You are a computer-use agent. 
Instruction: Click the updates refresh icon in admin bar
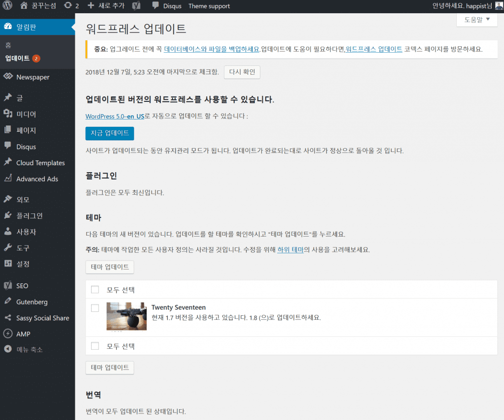pyautogui.click(x=67, y=6)
